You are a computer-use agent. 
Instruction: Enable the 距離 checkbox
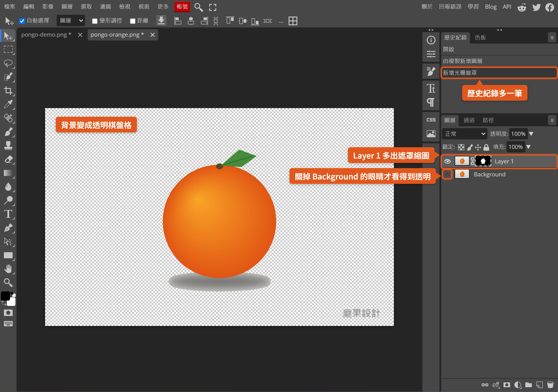pyautogui.click(x=133, y=21)
